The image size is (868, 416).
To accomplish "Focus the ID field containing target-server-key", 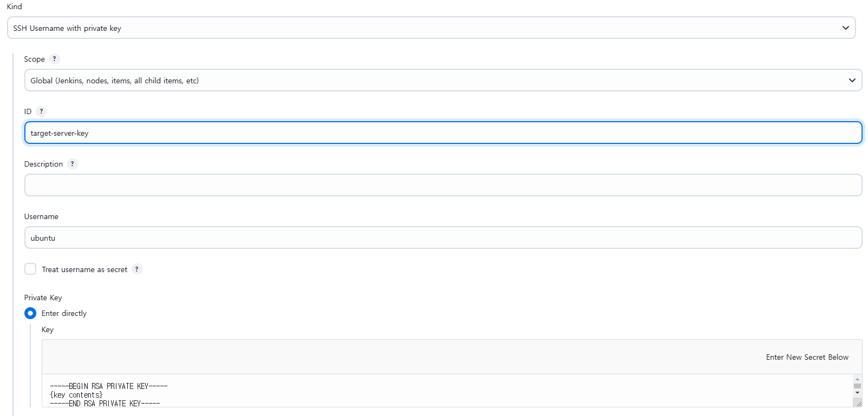I will tap(443, 133).
